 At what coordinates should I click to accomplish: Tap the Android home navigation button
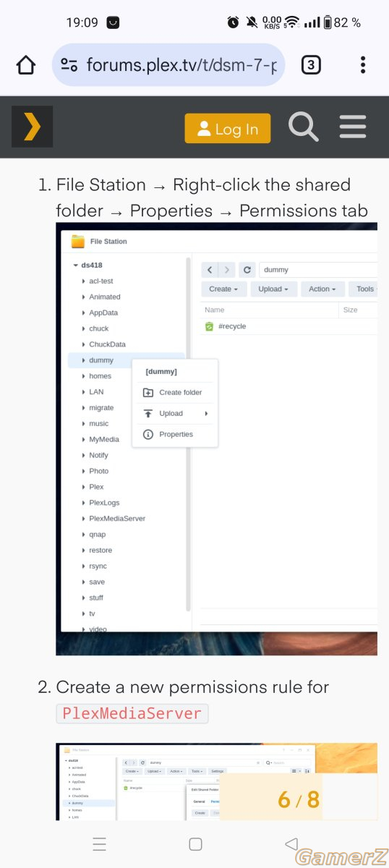pyautogui.click(x=194, y=843)
